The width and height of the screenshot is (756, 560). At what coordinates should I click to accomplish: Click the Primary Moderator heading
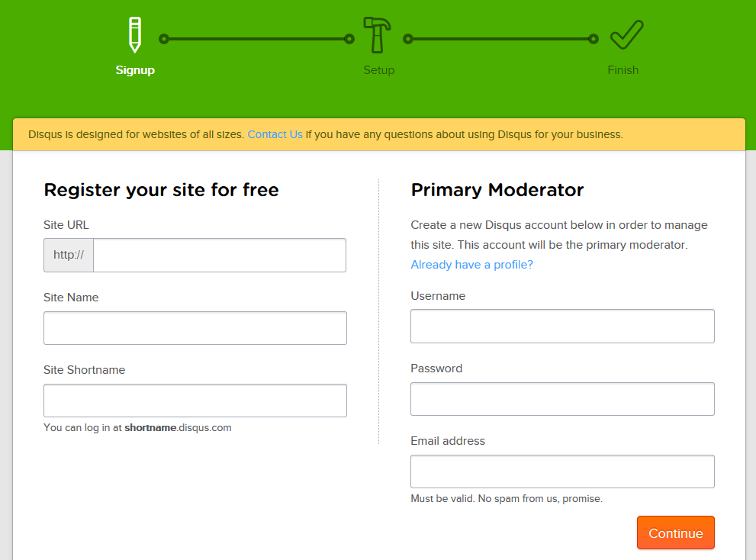click(x=497, y=190)
